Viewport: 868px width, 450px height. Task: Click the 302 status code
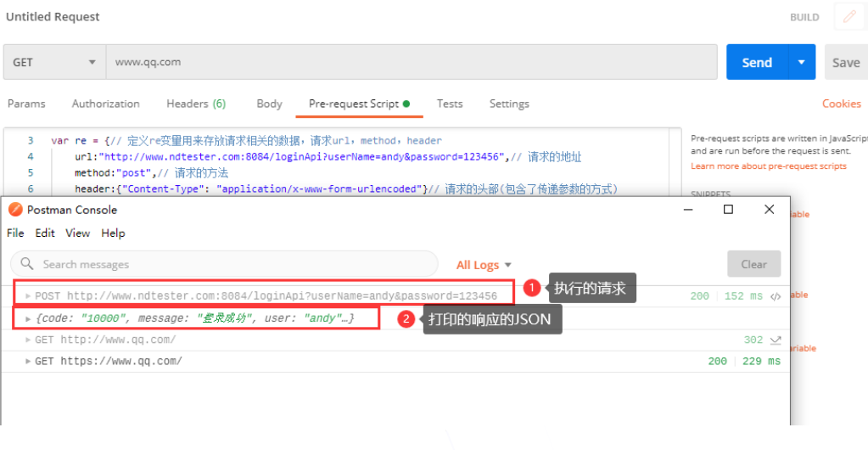[753, 340]
